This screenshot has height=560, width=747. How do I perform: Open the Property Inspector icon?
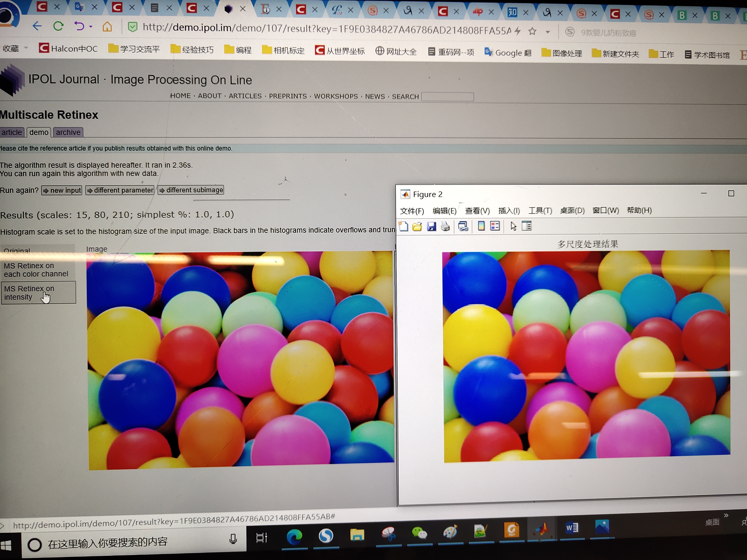pyautogui.click(x=527, y=226)
